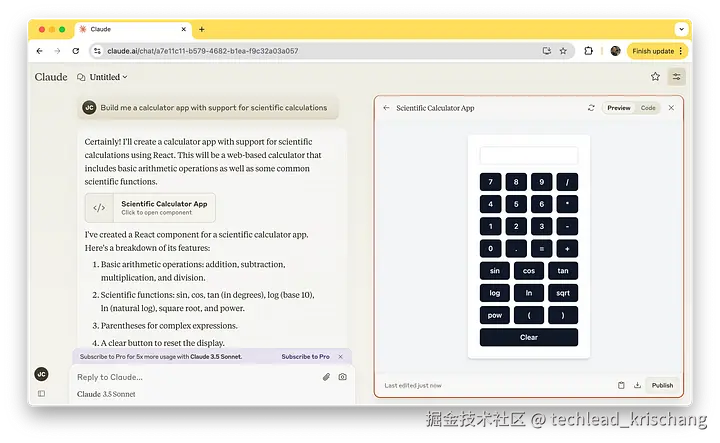Click the ln function key
Image resolution: width=720 pixels, height=443 pixels.
point(529,293)
